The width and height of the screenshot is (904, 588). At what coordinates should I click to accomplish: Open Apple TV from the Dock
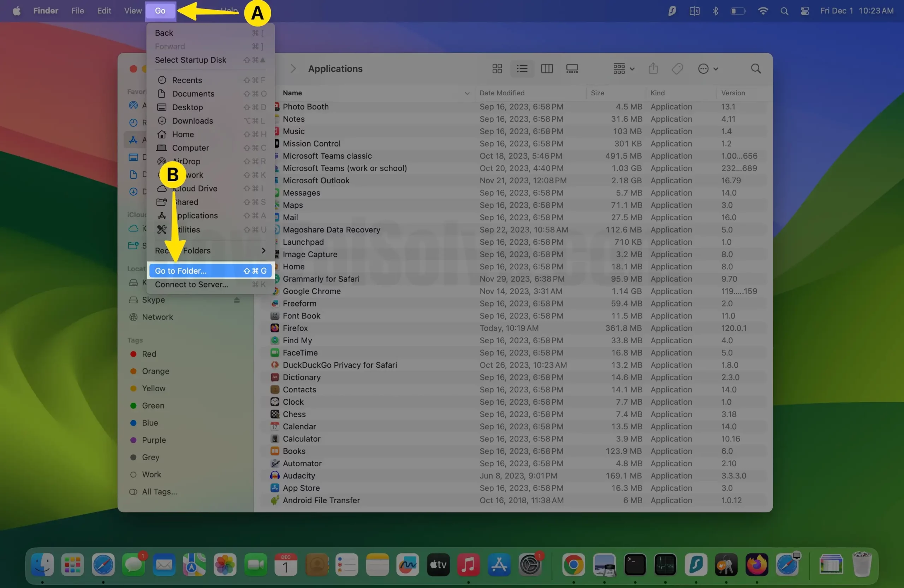(x=438, y=564)
